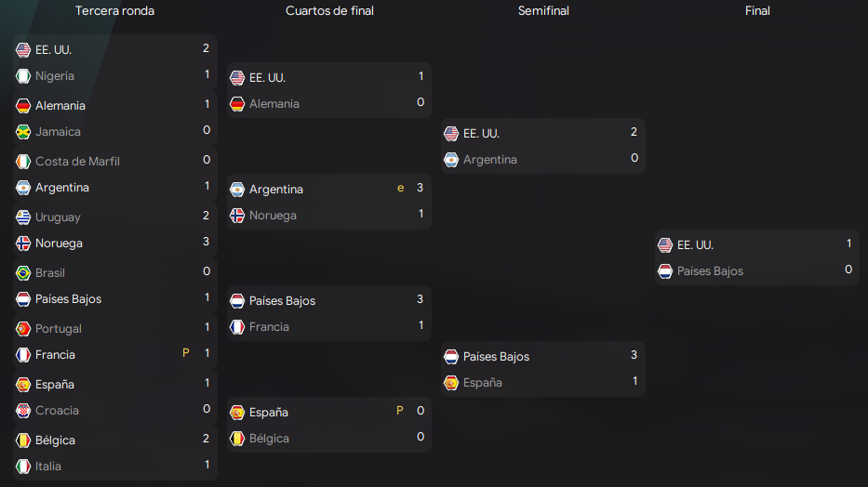Click the Costa de Marfil flag icon
This screenshot has height=487, width=868.
tap(23, 162)
